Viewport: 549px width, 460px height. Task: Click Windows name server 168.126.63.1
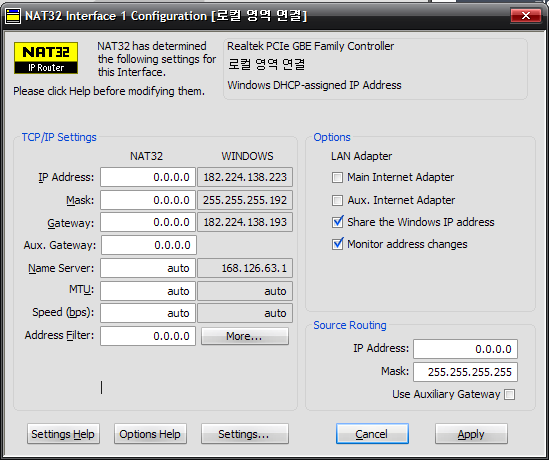point(245,268)
